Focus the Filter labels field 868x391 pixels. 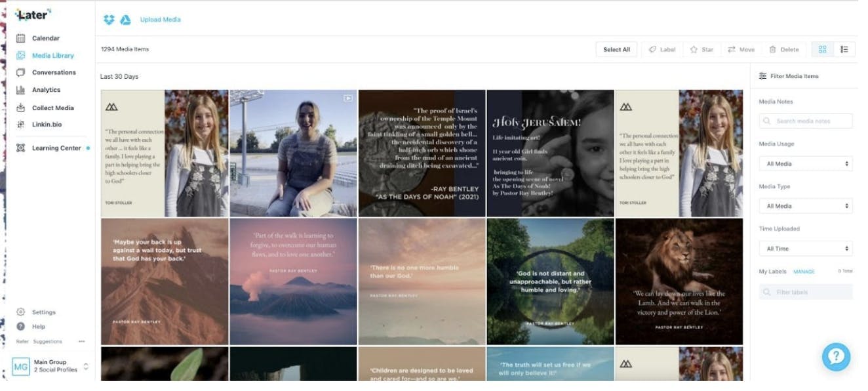pyautogui.click(x=806, y=292)
